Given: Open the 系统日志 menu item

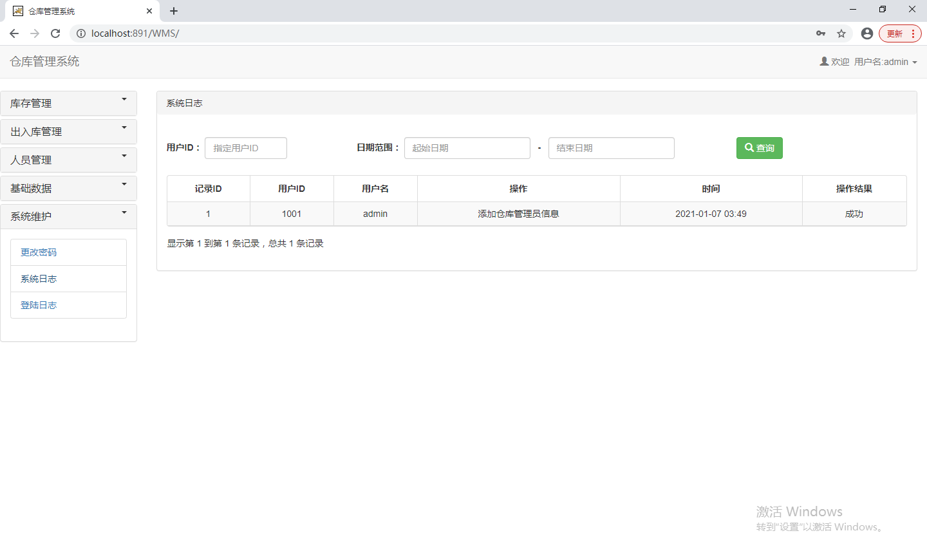Looking at the screenshot, I should [x=68, y=279].
